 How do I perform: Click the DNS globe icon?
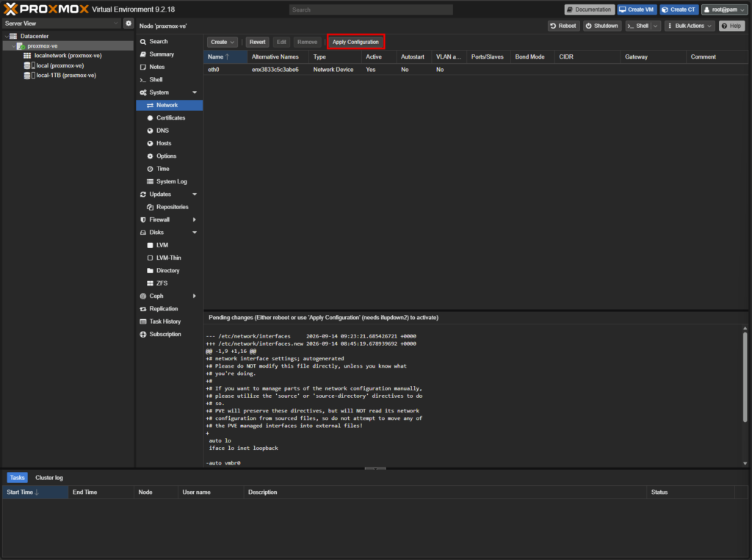pos(150,131)
